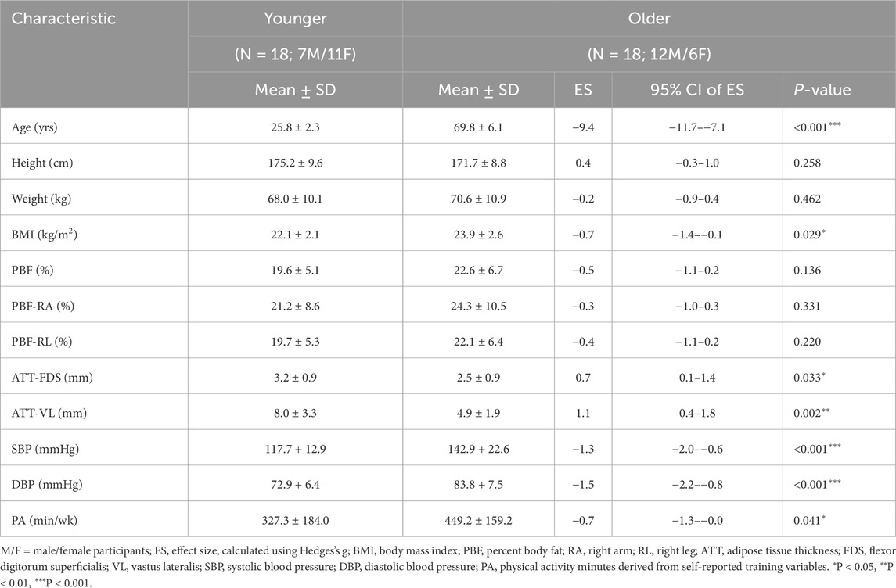Click the 95% CI of ES header
Viewport: 896px width, 588px height.
[697, 90]
